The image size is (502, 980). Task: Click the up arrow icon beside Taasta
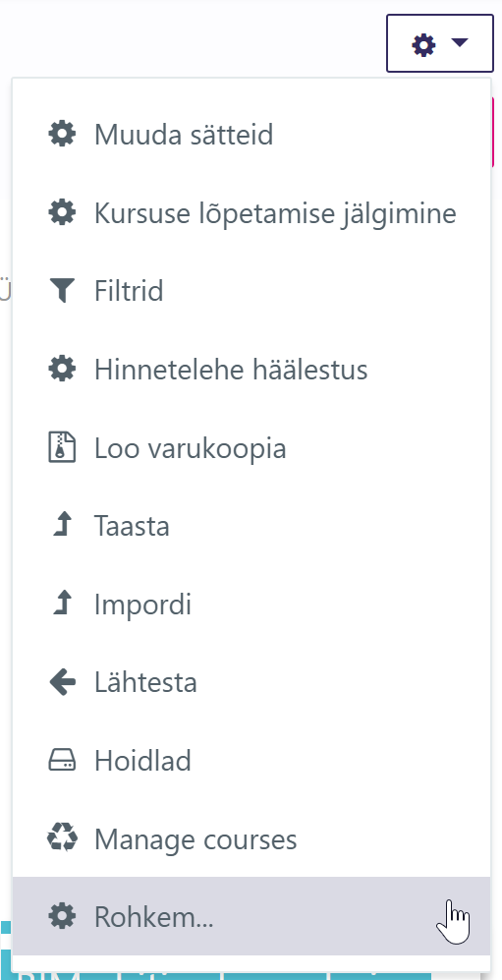click(x=62, y=526)
